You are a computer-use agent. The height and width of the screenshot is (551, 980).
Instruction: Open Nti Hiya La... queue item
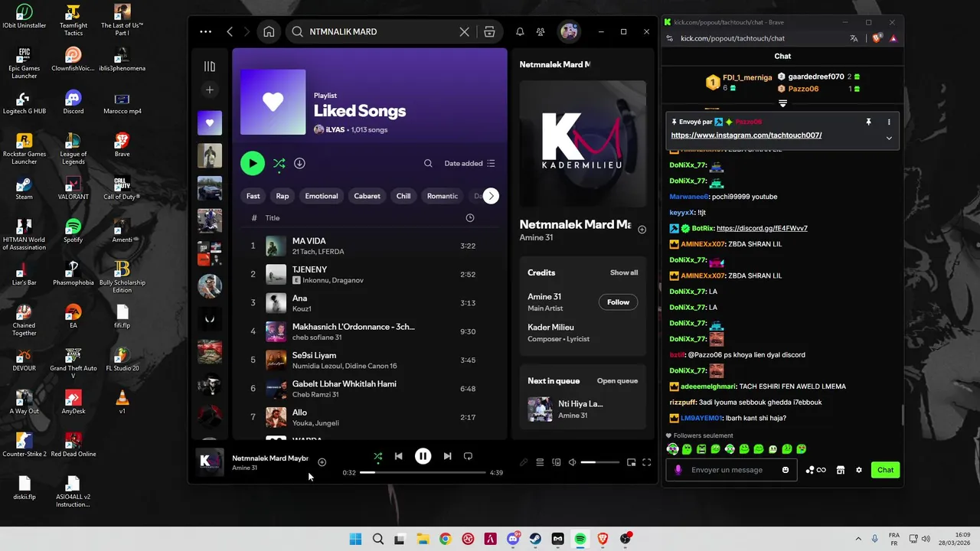tap(583, 409)
